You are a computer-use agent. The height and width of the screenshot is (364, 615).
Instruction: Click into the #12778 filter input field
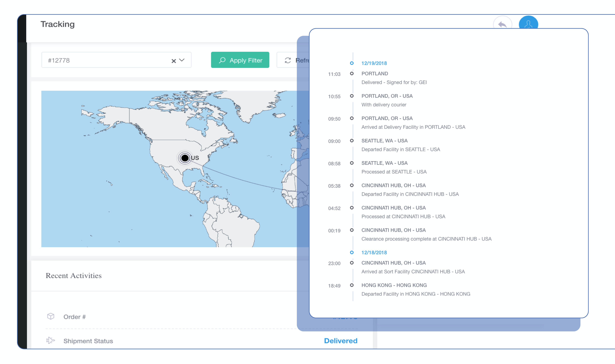pyautogui.click(x=98, y=60)
